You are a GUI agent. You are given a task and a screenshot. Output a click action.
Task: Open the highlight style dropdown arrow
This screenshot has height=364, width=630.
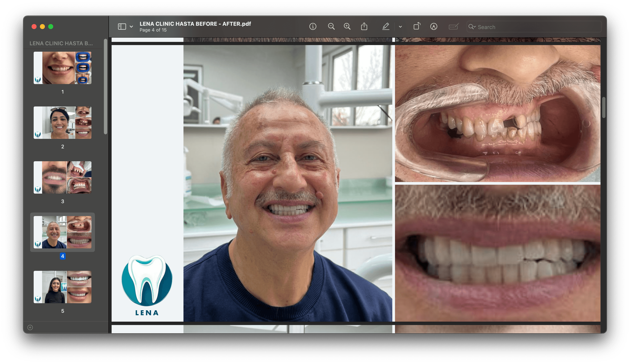[400, 27]
